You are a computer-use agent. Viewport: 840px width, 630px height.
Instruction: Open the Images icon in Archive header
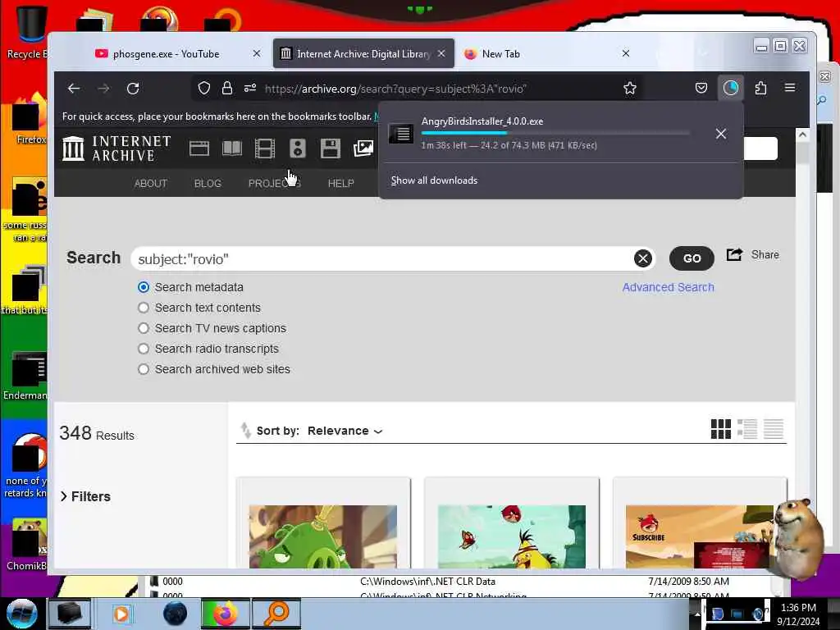pyautogui.click(x=363, y=148)
